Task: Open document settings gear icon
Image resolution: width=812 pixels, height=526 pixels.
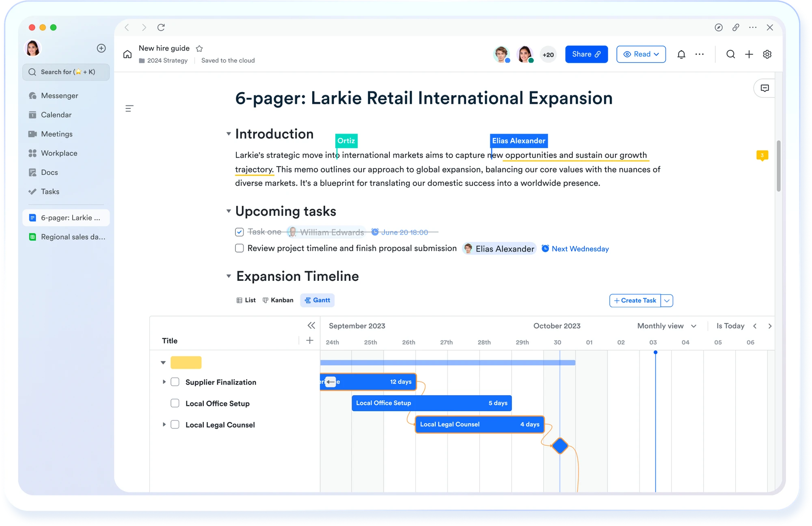Action: pos(767,54)
